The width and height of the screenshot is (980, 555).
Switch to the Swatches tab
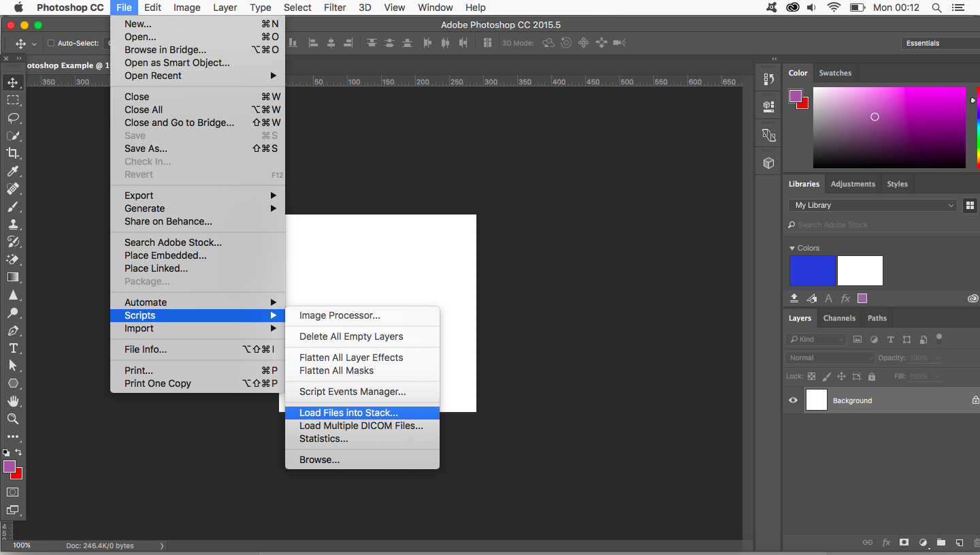point(835,73)
